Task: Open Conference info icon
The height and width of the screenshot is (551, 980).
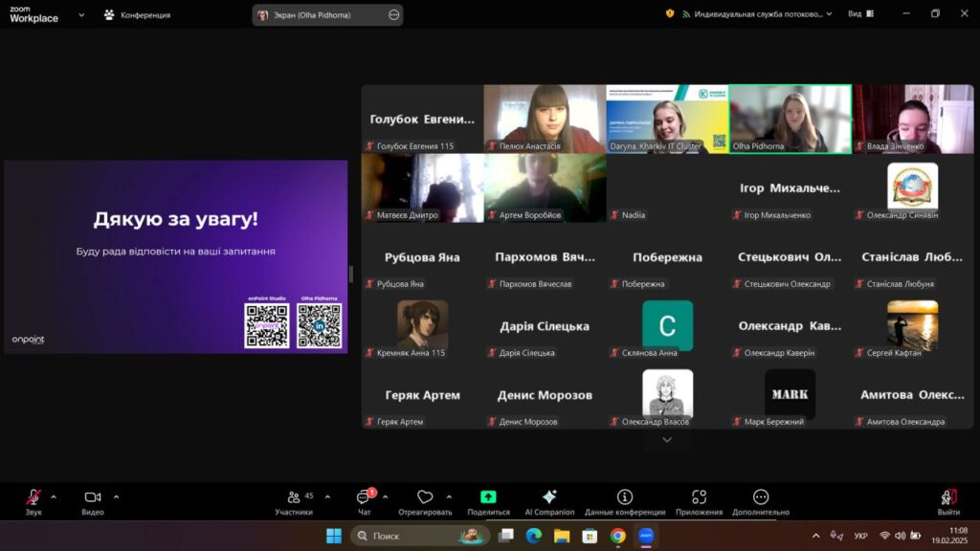Action: click(624, 497)
